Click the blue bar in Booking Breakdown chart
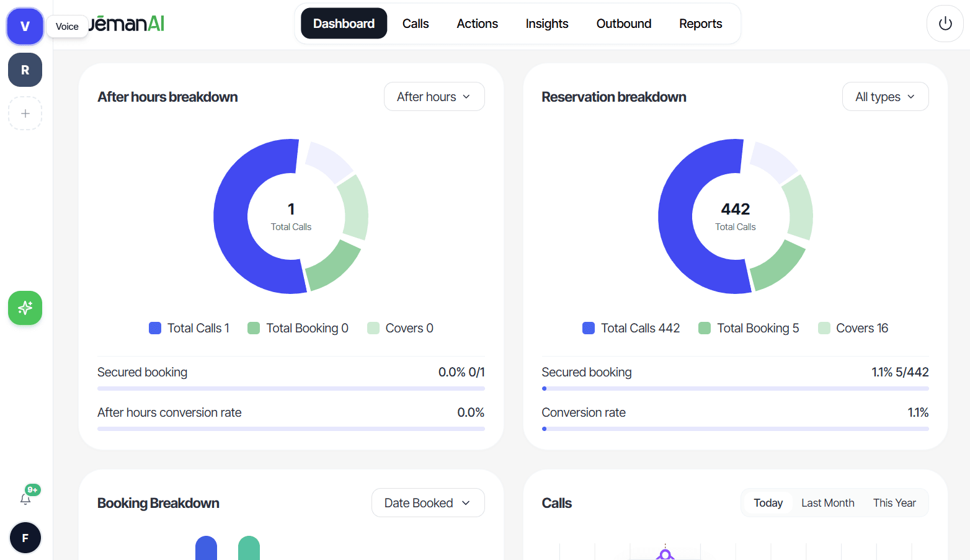Image resolution: width=970 pixels, height=560 pixels. click(206, 548)
